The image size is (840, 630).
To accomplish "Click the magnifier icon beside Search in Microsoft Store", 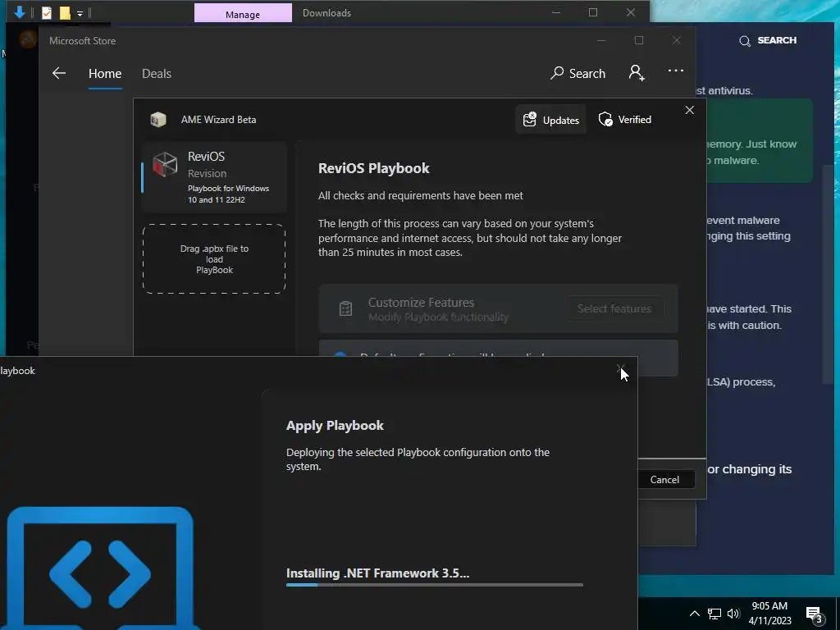I will tap(557, 73).
